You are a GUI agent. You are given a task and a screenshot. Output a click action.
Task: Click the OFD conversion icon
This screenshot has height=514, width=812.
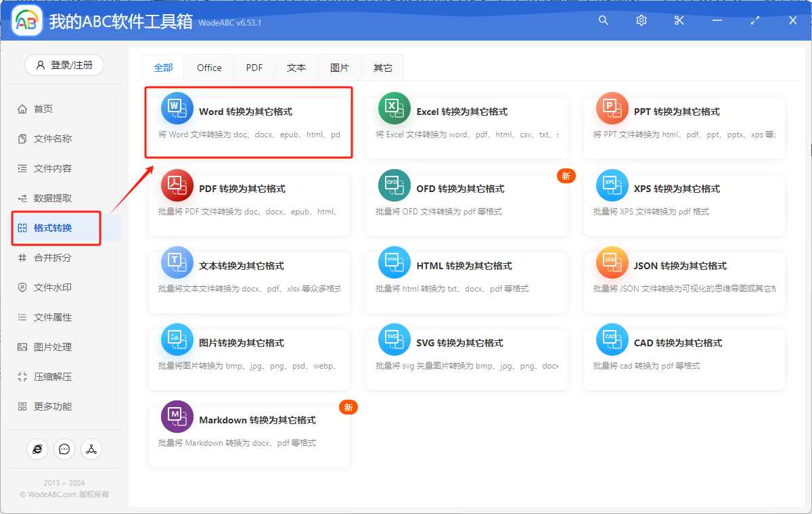(x=394, y=185)
